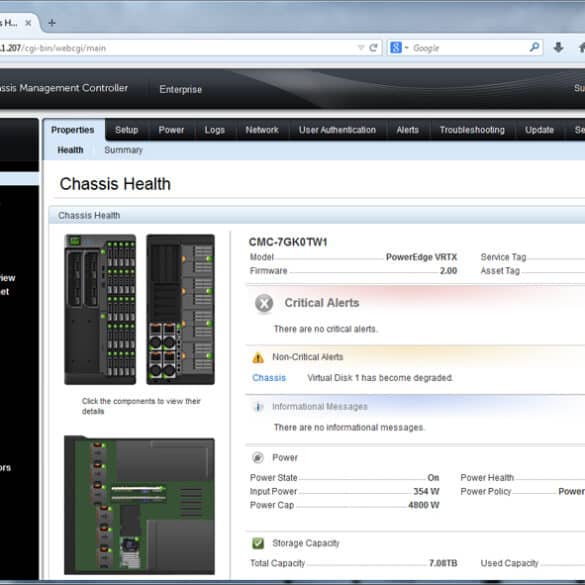This screenshot has height=585, width=585.
Task: Click the rear chassis view image
Action: 181,309
